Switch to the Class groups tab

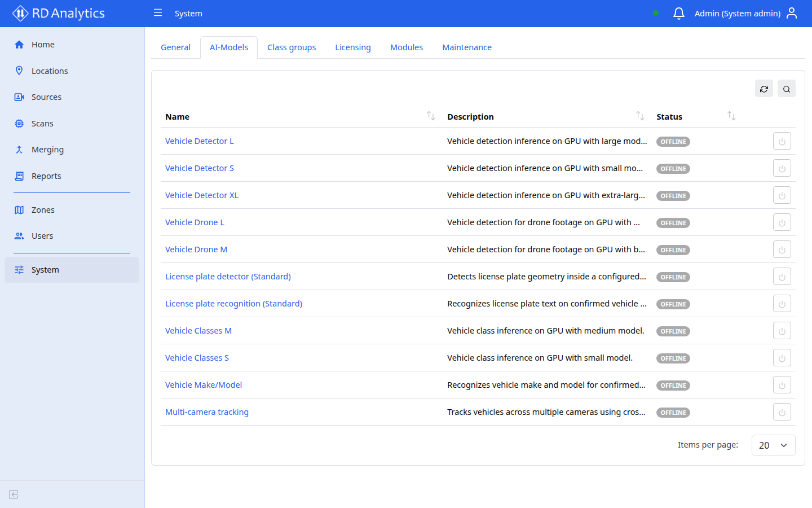click(x=292, y=47)
